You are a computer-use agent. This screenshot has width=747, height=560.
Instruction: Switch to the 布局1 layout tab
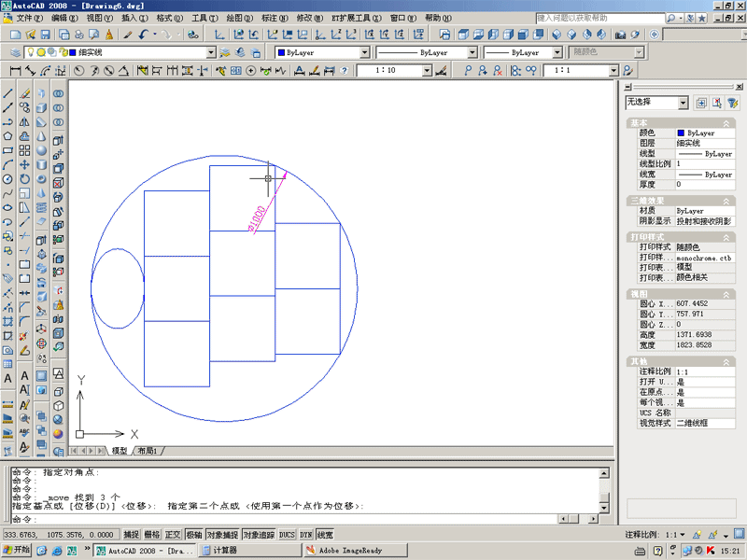148,451
